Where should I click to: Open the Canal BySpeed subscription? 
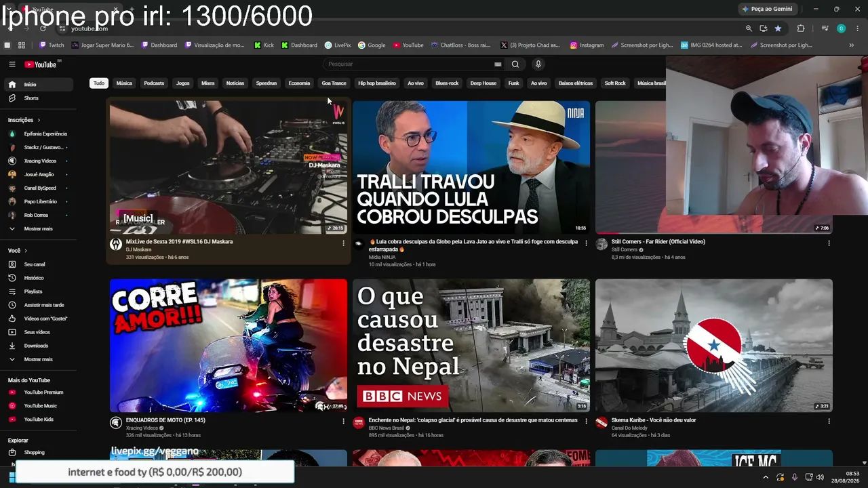38,188
